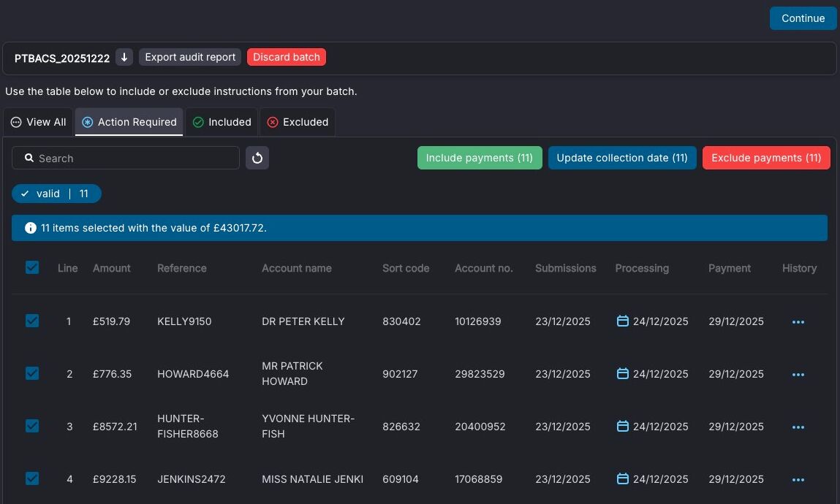Toggle the valid filter chip
This screenshot has width=840, height=504.
pos(56,194)
